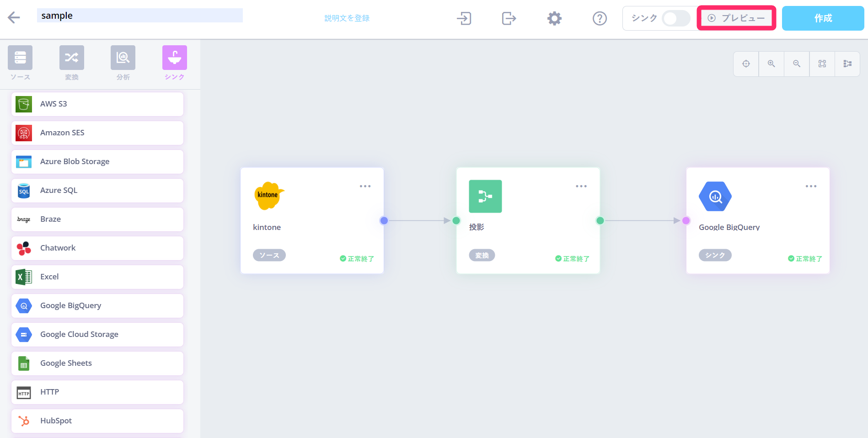868x438 pixels.
Task: Open the Google BigQuery node three-dot menu
Action: point(811,186)
